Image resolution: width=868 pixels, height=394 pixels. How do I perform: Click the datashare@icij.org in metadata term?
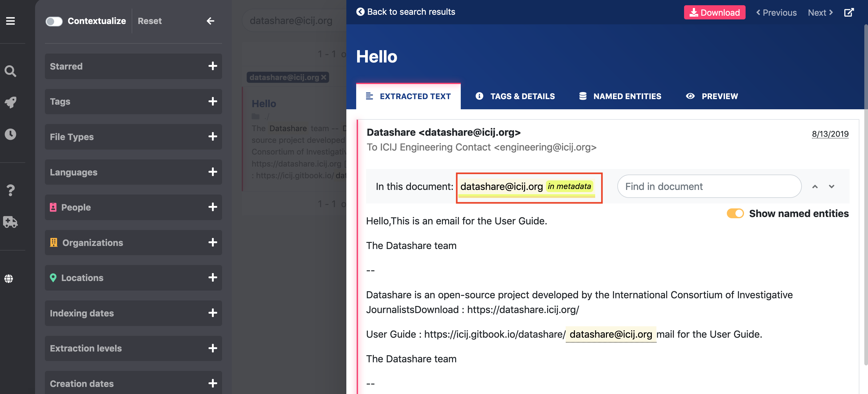point(526,187)
